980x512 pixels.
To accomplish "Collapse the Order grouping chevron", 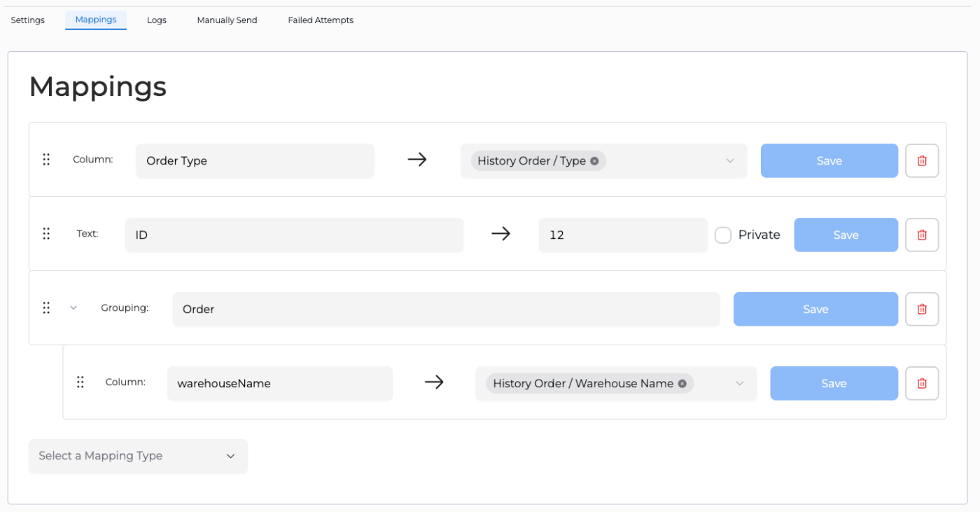I will point(73,308).
